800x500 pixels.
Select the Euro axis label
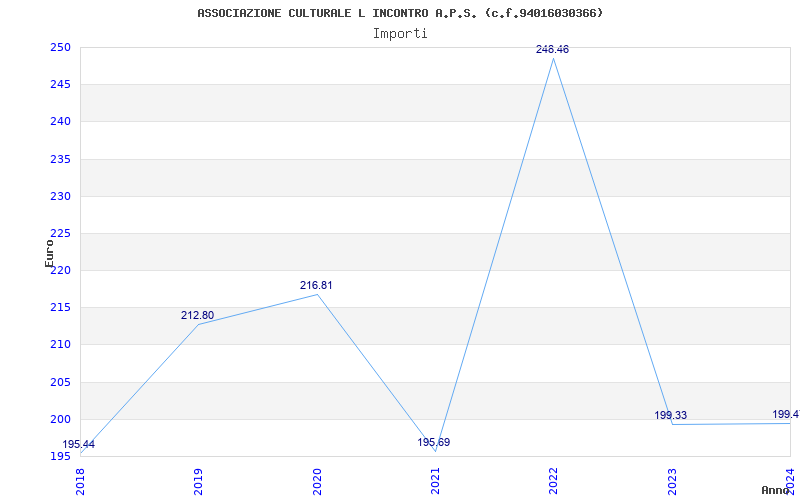click(x=49, y=253)
